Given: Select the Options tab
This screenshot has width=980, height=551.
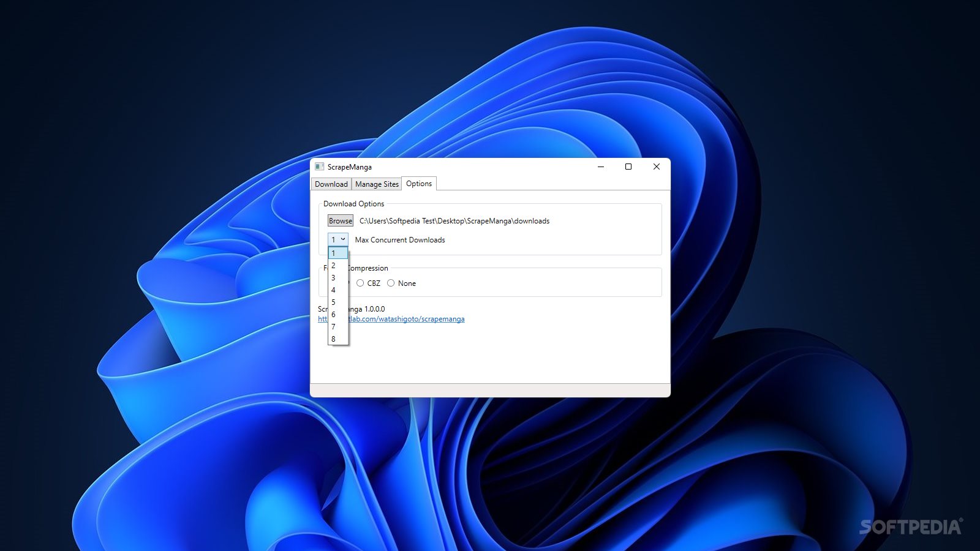Looking at the screenshot, I should click(419, 184).
